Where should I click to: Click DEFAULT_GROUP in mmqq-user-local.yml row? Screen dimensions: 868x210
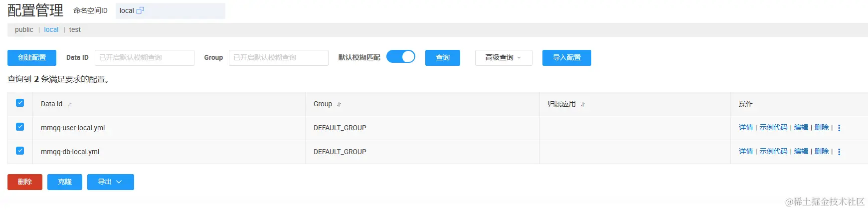[x=340, y=128]
